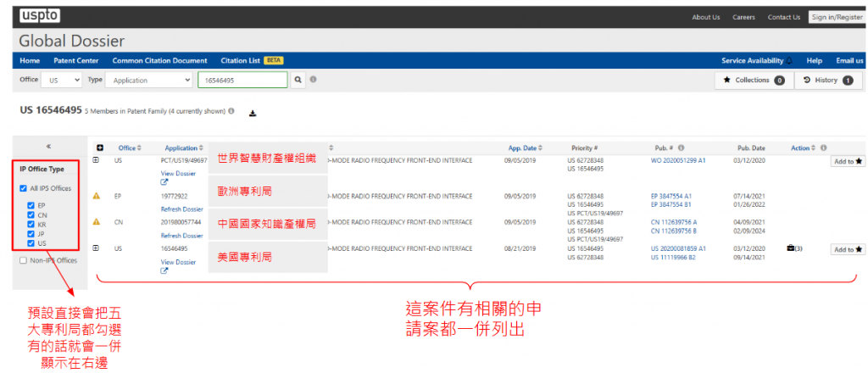Uncheck the CN office checkbox

tap(31, 214)
